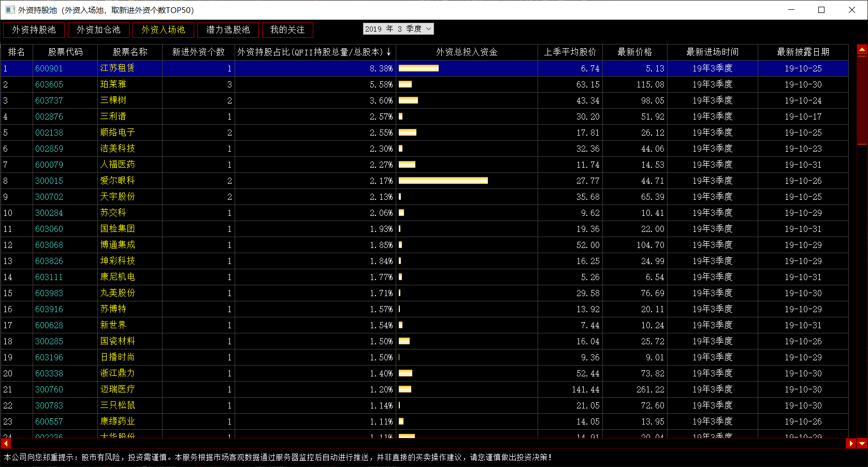Click the vertical scrollbar thumb

pos(862,98)
